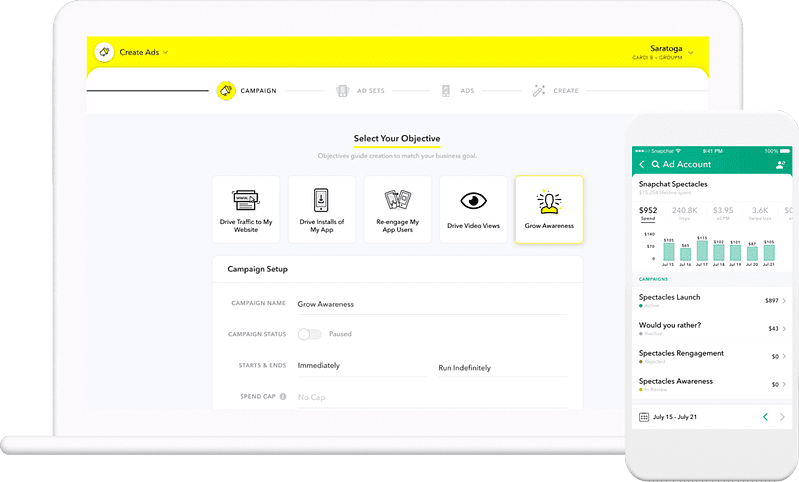
Task: Click the Jul 21 chart bar
Action: click(x=769, y=253)
